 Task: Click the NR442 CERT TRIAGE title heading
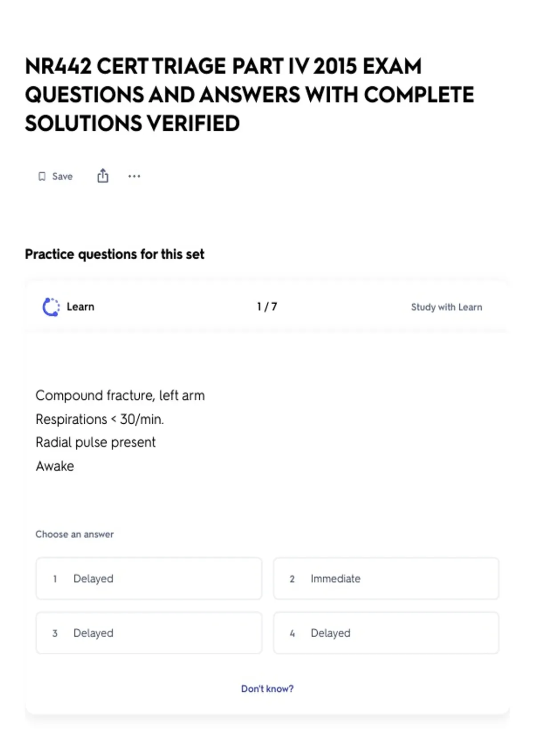(x=249, y=95)
